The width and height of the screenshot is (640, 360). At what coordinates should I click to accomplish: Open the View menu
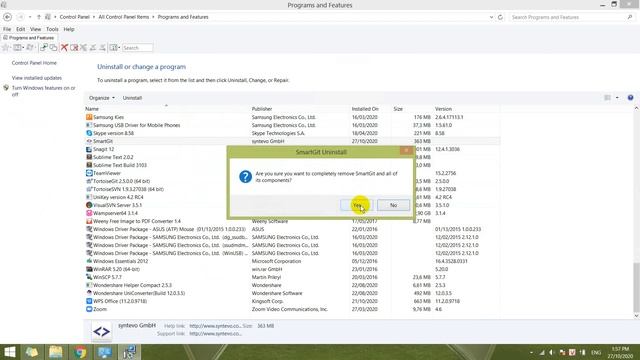point(36,29)
